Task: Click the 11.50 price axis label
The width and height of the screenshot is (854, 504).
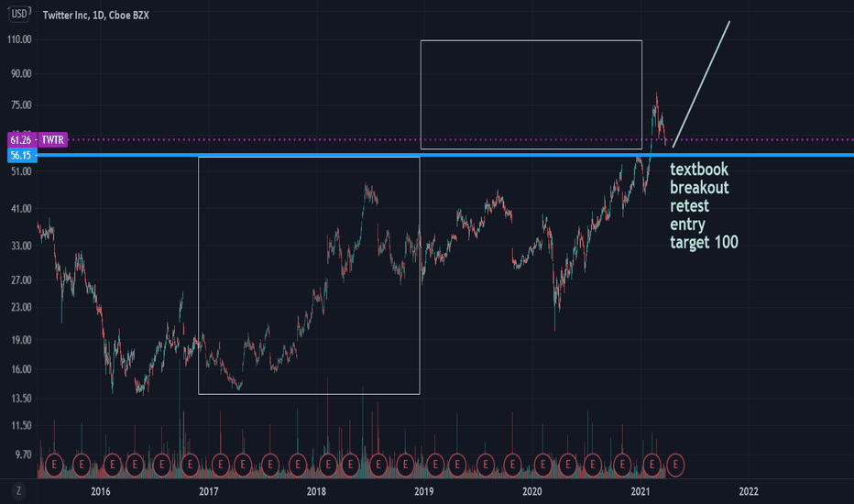Action: [21, 425]
